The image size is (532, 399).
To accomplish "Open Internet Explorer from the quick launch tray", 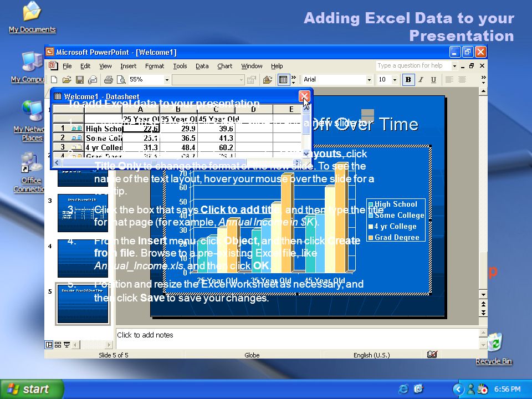I will pos(404,389).
